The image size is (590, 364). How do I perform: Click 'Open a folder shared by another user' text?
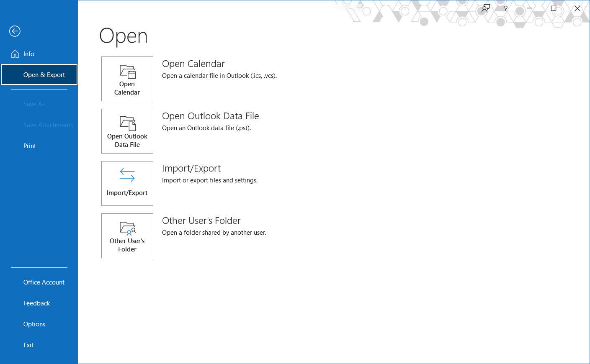[214, 233]
